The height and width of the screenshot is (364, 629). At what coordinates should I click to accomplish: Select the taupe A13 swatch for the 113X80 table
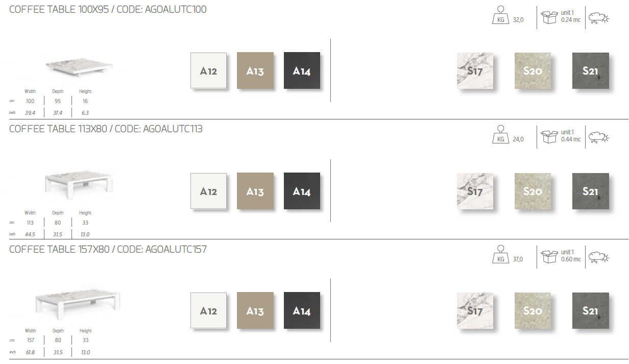click(x=255, y=191)
